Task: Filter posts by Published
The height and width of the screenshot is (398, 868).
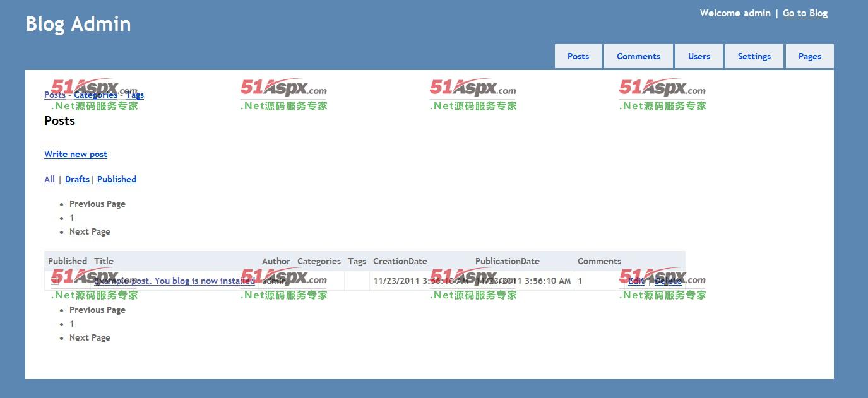Action: (117, 179)
